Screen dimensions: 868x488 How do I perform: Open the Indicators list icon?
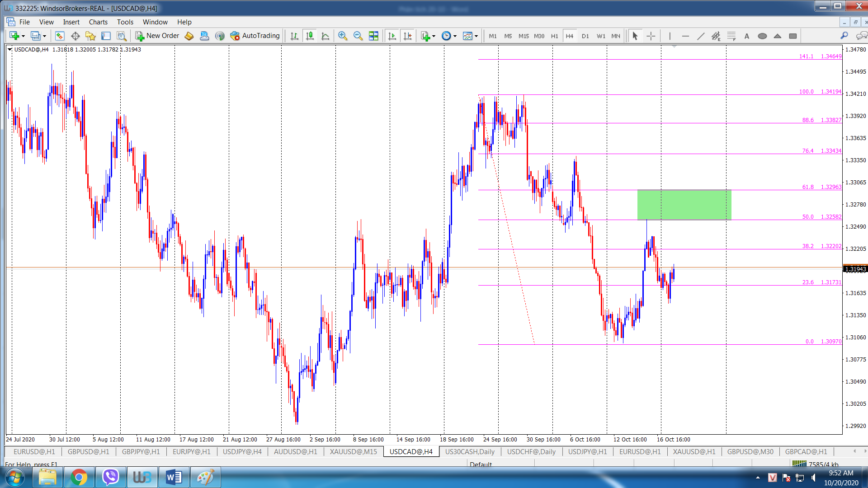point(425,36)
